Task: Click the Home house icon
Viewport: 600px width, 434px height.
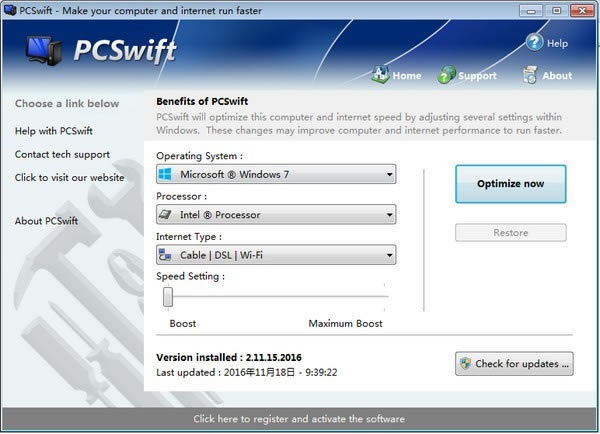Action: pos(380,75)
